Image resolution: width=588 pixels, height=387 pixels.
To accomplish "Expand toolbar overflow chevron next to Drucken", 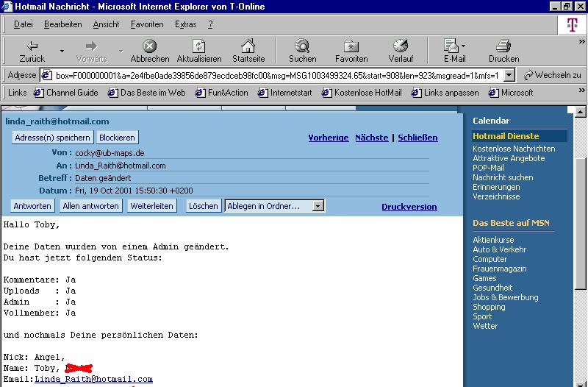I will click(581, 41).
